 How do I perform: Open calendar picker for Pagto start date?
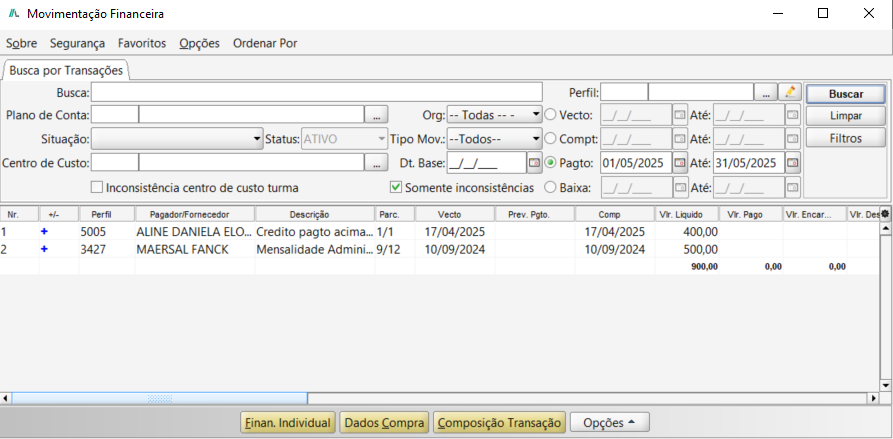coord(679,163)
